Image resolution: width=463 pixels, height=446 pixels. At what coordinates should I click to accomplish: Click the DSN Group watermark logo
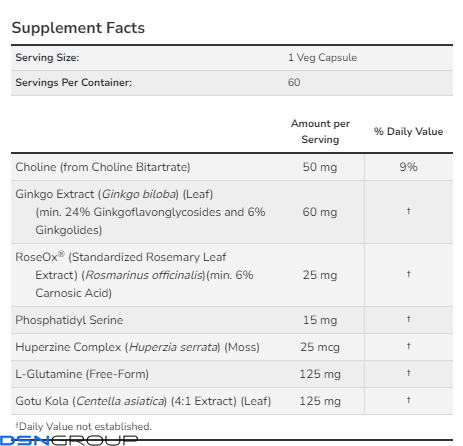click(69, 440)
